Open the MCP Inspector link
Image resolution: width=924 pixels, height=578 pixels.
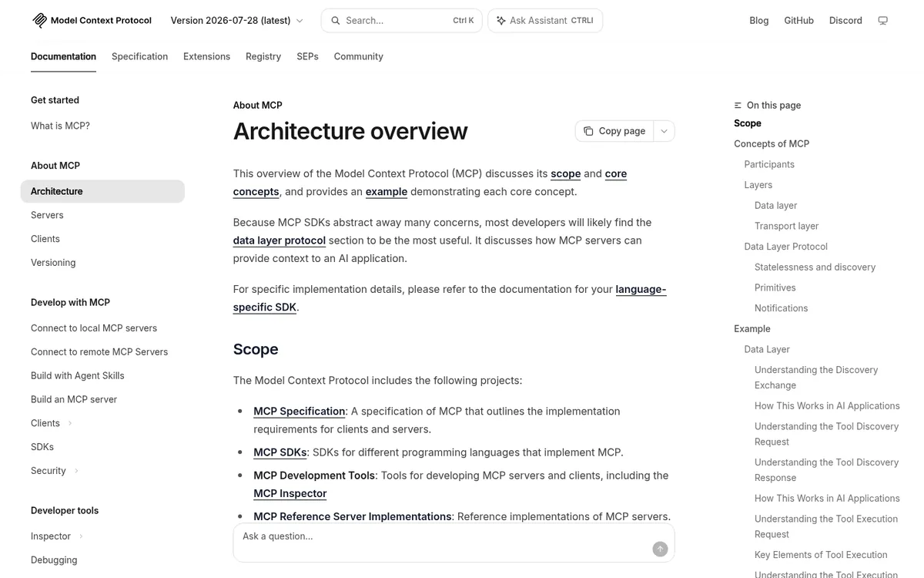pyautogui.click(x=290, y=493)
